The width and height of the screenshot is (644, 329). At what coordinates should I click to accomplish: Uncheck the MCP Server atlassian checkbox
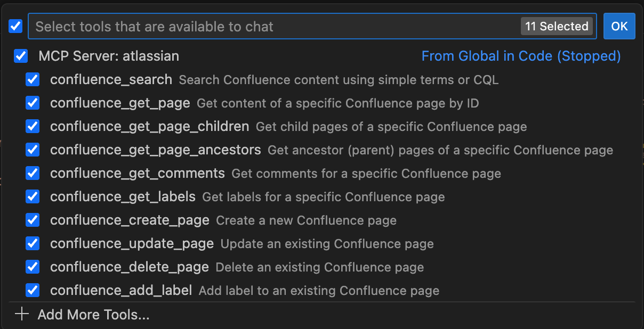click(x=21, y=56)
